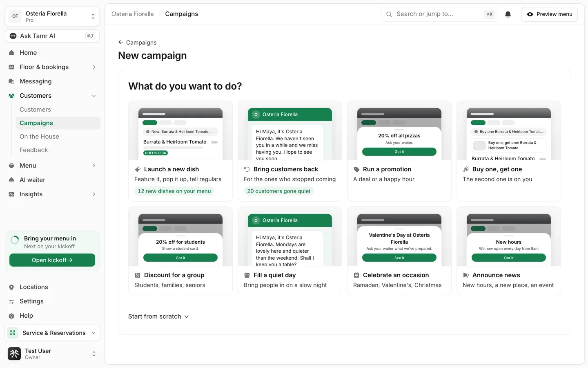This screenshot has width=588, height=368.
Task: Click the Preview menu button
Action: [550, 14]
